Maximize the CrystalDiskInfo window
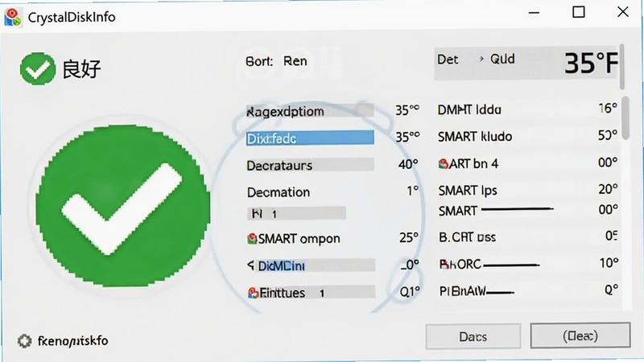The width and height of the screenshot is (644, 362). [x=579, y=12]
